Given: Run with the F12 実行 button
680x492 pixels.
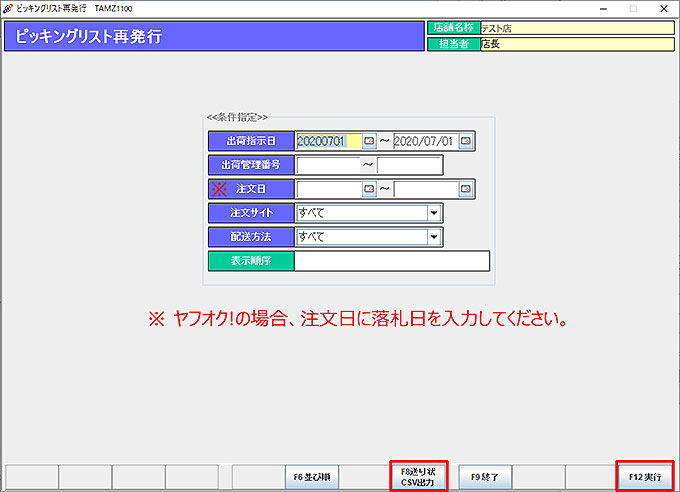Looking at the screenshot, I should pyautogui.click(x=645, y=477).
